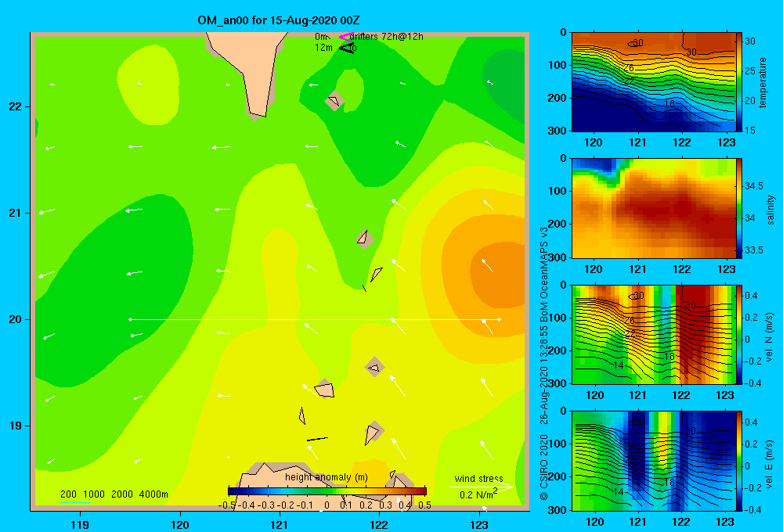This screenshot has height=532, width=783.
Task: Click the CSIRO OceanMAPS copyright text
Action: (x=544, y=363)
